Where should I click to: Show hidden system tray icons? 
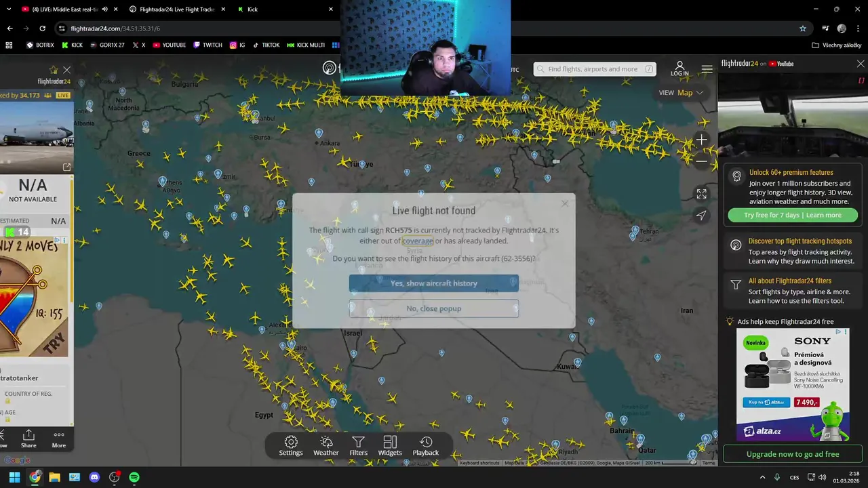pos(762,477)
